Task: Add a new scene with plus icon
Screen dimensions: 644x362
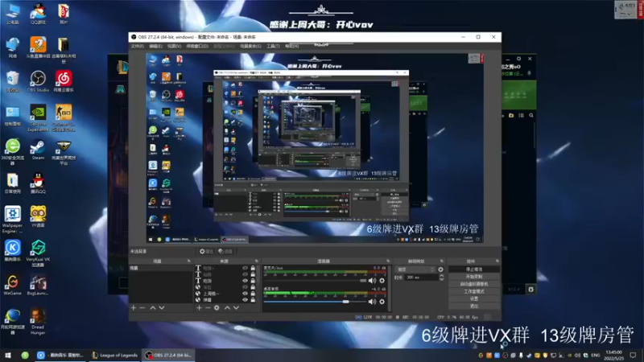Action: click(133, 307)
